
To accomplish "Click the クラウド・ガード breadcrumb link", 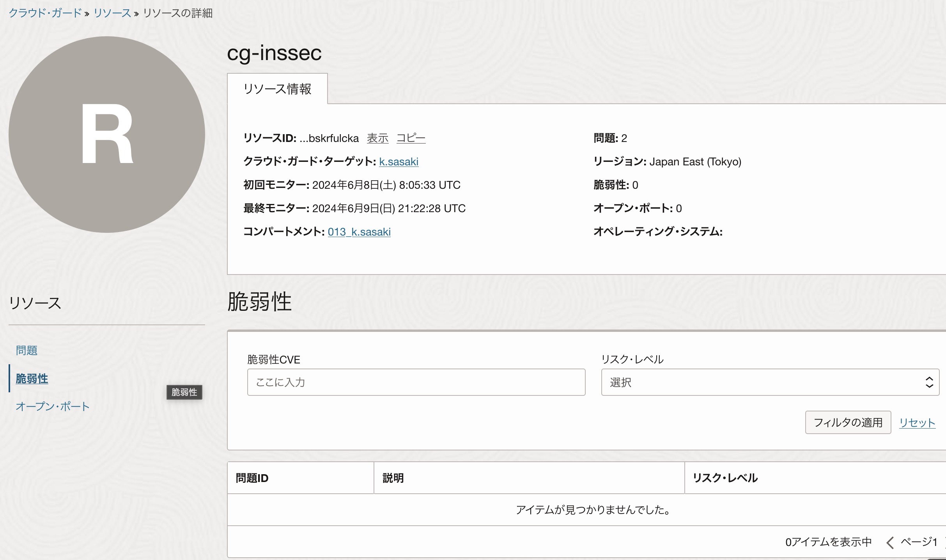I will click(x=45, y=13).
